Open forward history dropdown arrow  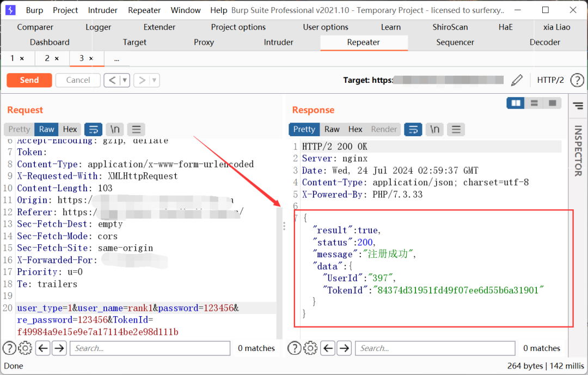coord(155,80)
